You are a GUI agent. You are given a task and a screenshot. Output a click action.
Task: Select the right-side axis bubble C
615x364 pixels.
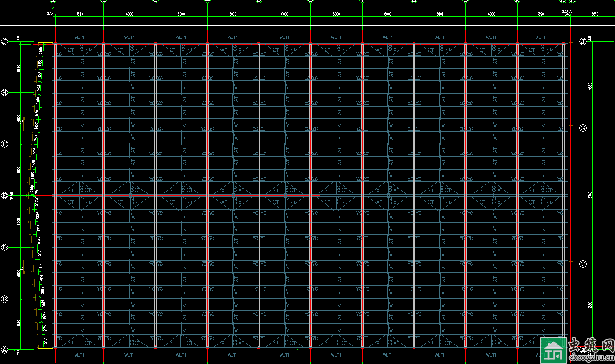point(583,264)
